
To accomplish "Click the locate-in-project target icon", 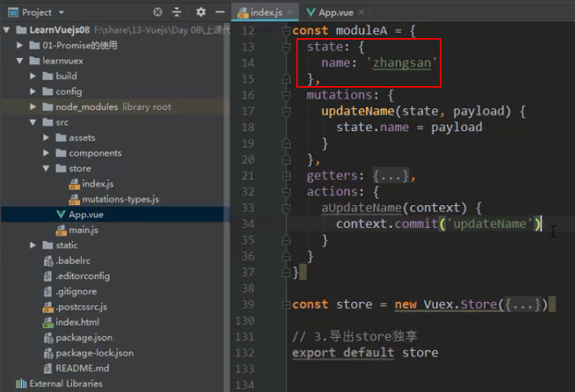I will click(157, 12).
